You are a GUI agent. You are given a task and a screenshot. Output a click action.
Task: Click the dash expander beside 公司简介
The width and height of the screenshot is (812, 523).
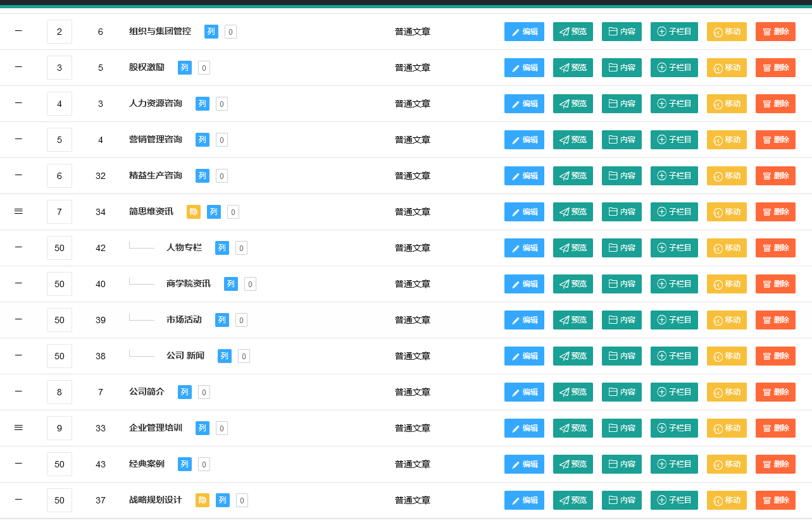(18, 391)
